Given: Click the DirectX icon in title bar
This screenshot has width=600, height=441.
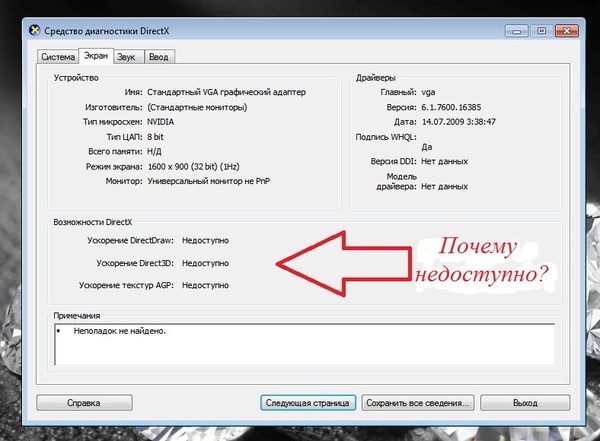Looking at the screenshot, I should [x=34, y=30].
